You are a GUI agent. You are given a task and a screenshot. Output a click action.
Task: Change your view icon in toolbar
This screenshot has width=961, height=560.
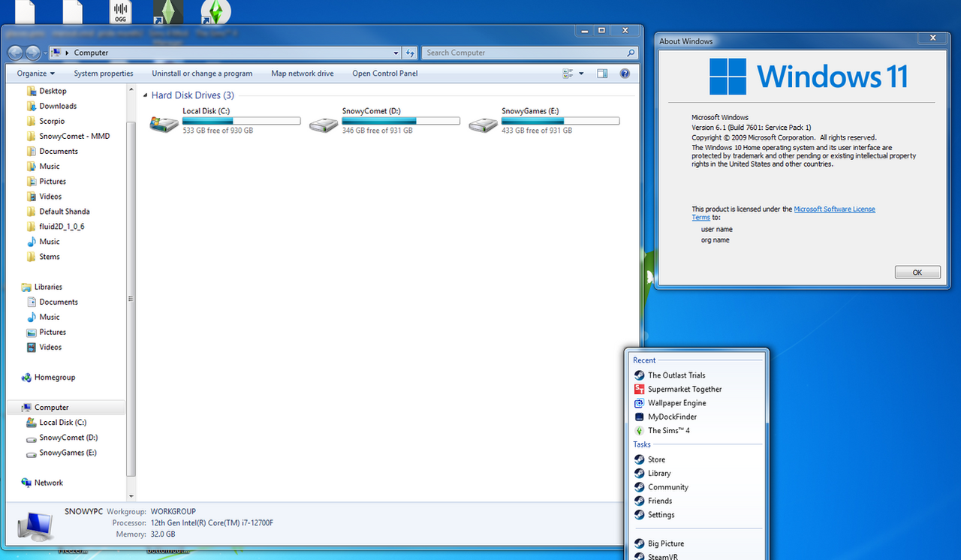click(x=568, y=74)
